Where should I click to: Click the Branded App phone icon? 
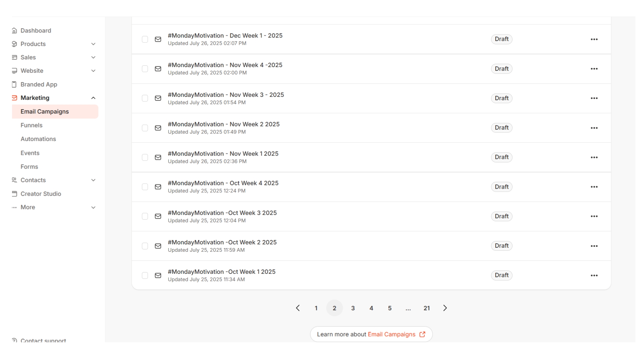(x=14, y=84)
